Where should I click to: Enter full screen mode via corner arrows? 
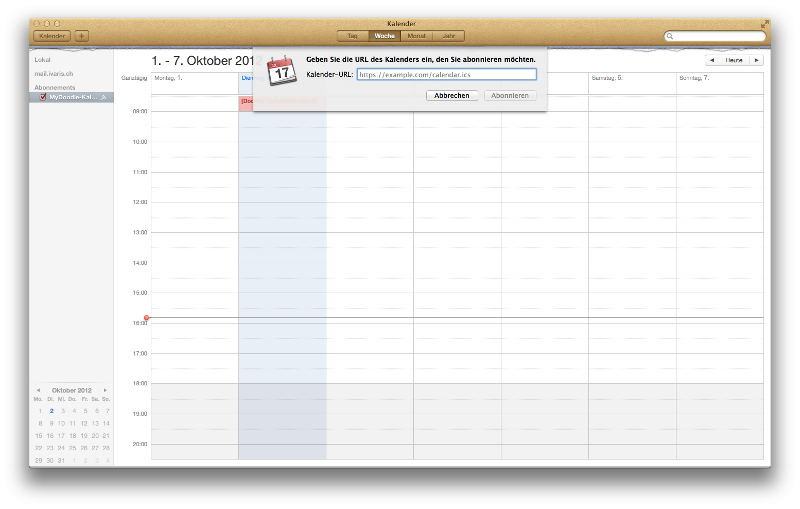pos(765,22)
